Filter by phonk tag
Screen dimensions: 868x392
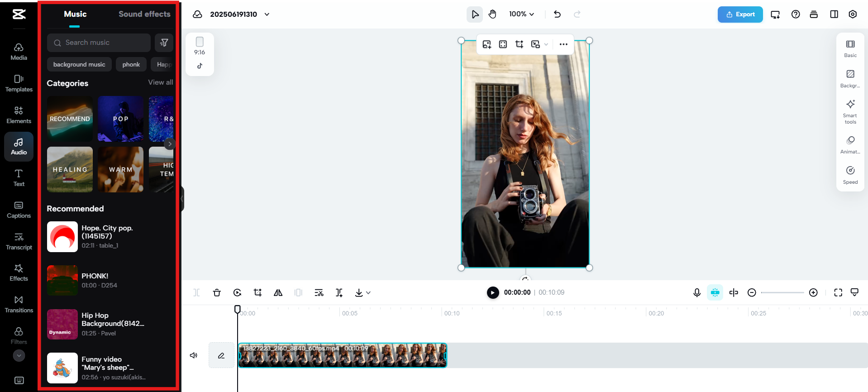pos(131,64)
